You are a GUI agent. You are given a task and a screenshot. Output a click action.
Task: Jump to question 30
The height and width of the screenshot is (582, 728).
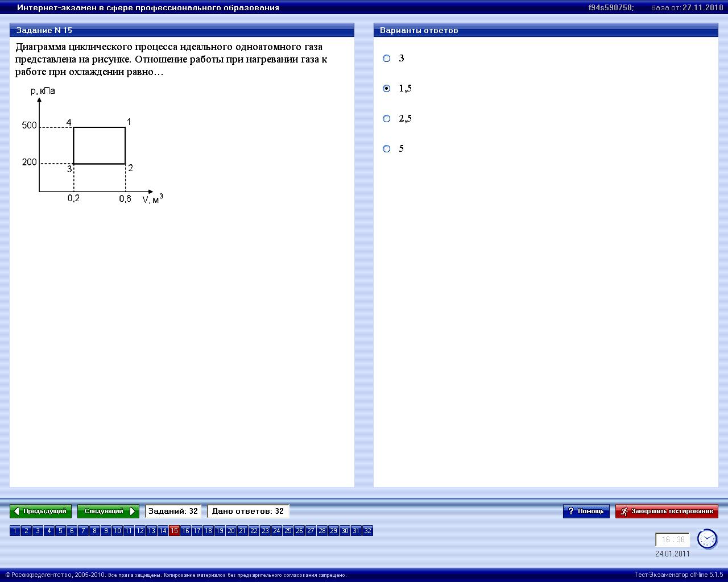pyautogui.click(x=345, y=531)
